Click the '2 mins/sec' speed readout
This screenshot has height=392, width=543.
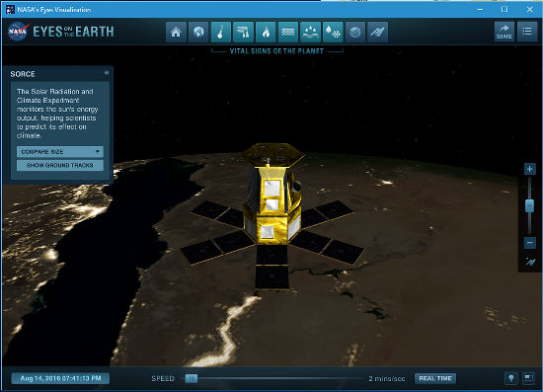click(386, 378)
